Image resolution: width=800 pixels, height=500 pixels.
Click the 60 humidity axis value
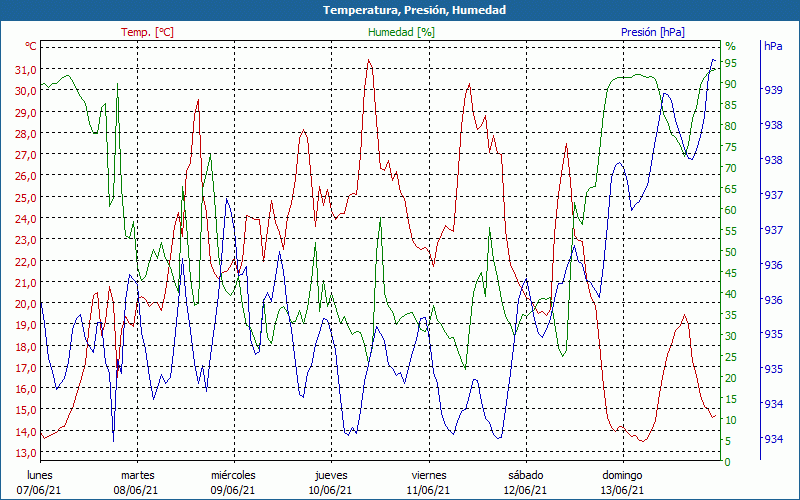pos(731,210)
